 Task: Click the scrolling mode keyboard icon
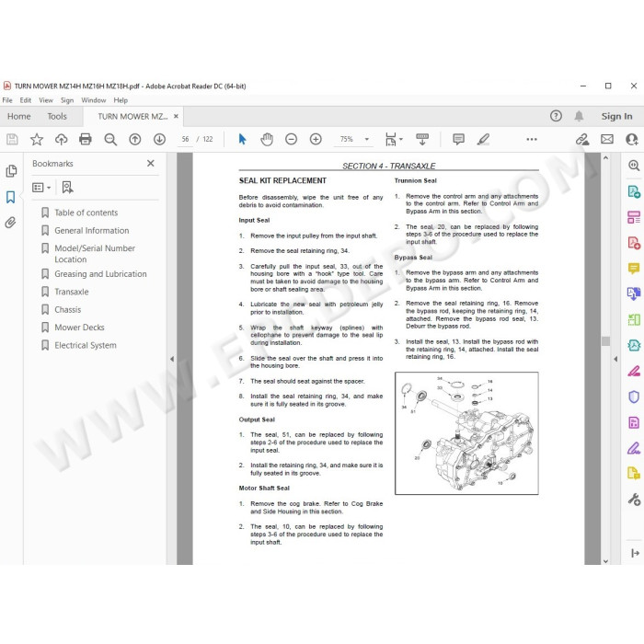tap(421, 139)
